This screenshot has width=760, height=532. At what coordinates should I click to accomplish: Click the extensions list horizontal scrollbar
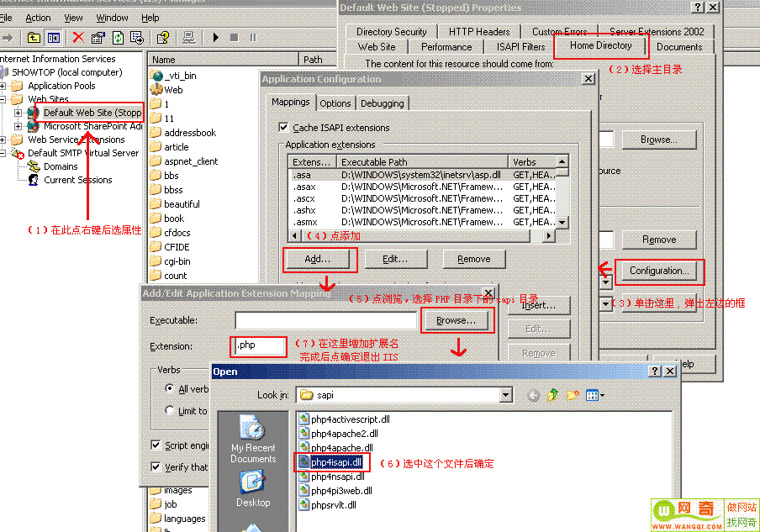(420, 236)
